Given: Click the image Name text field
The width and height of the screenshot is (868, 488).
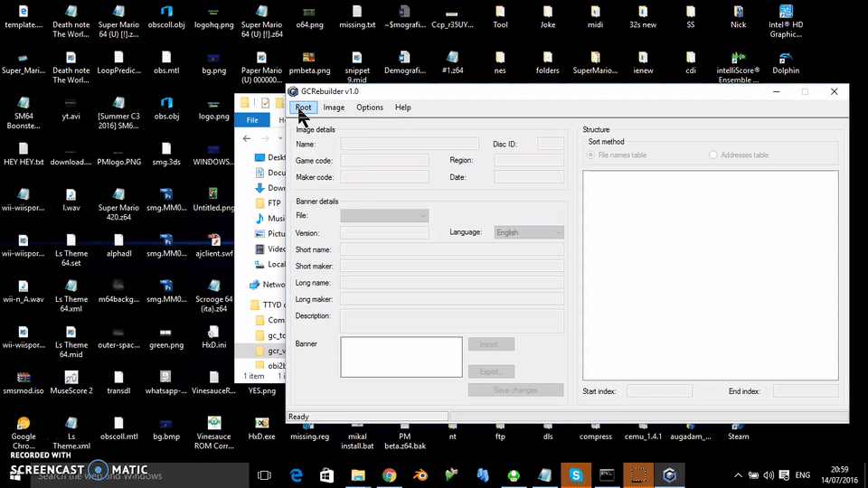Looking at the screenshot, I should [410, 144].
